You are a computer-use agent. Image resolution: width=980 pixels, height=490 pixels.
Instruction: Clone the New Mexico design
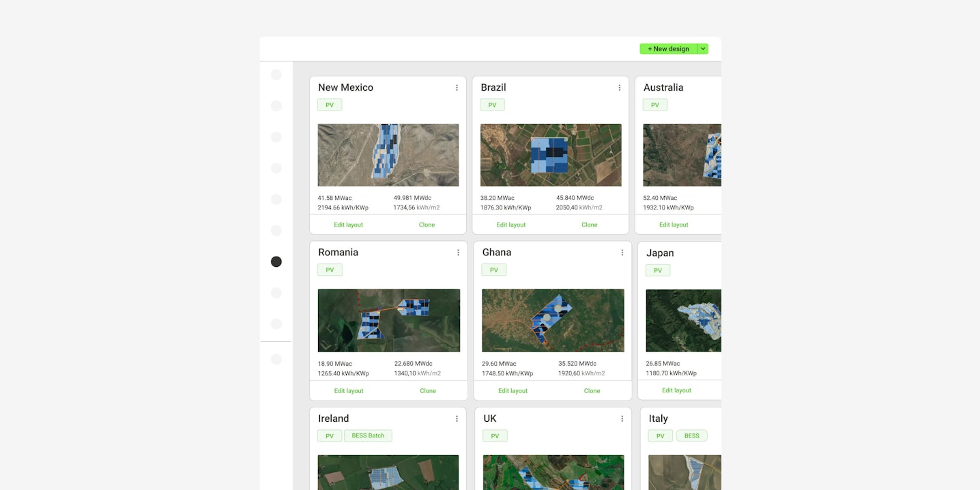click(x=427, y=225)
